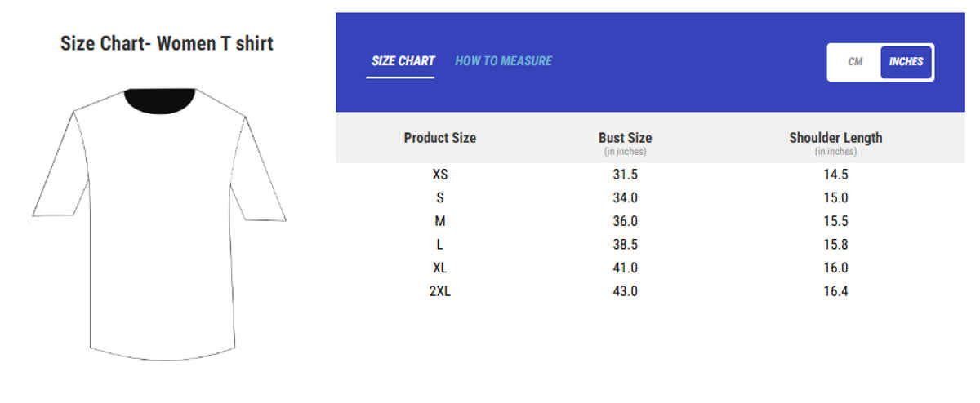Click the Shoulder Length column header
980x403 pixels.
coord(835,138)
